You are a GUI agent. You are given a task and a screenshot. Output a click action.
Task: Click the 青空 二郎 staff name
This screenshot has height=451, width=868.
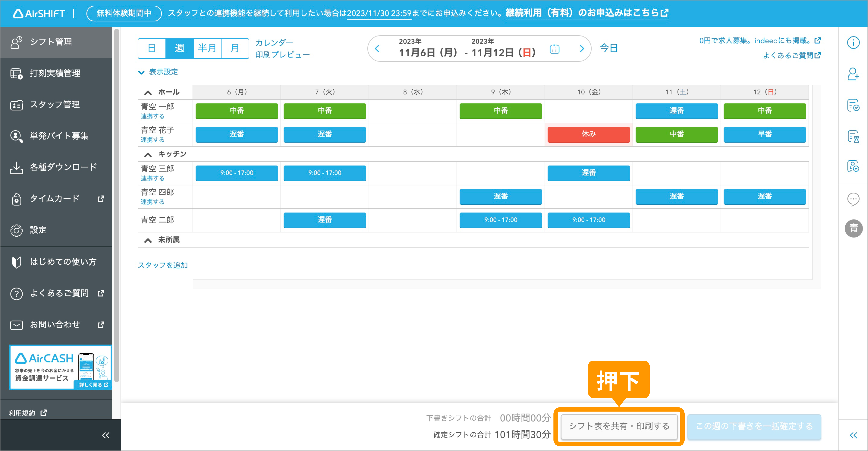tap(157, 220)
